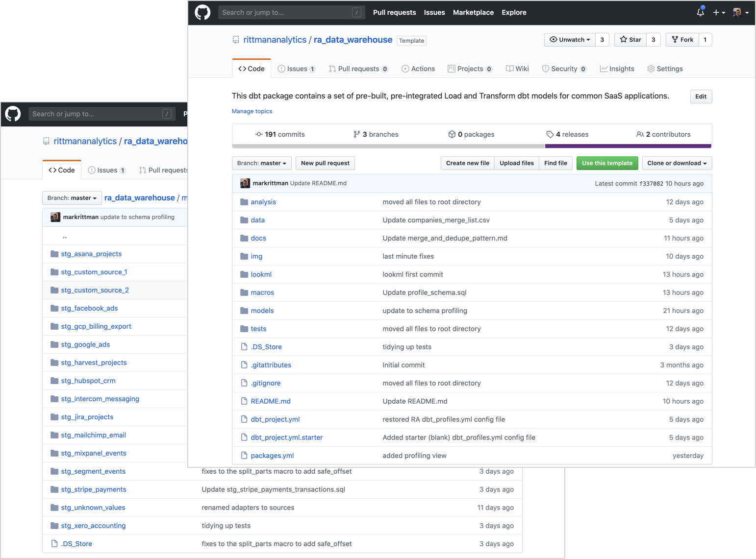The height and width of the screenshot is (559, 756).
Task: Click Upload files button
Action: (517, 163)
